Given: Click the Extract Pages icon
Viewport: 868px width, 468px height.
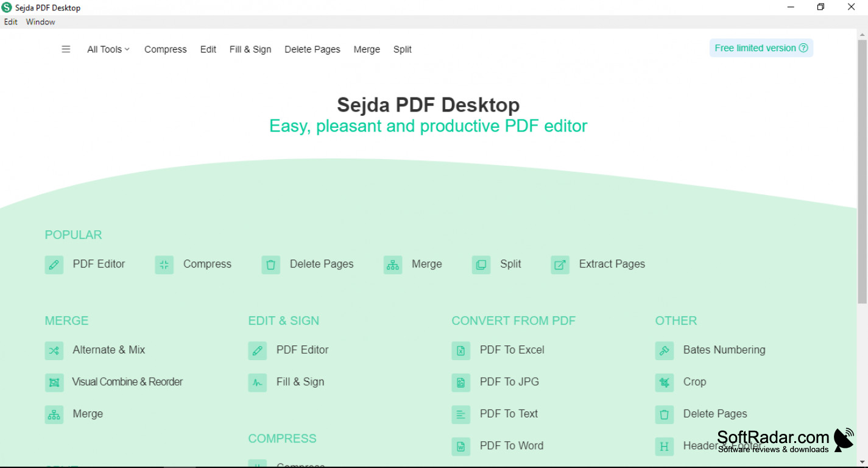Looking at the screenshot, I should click(x=560, y=264).
